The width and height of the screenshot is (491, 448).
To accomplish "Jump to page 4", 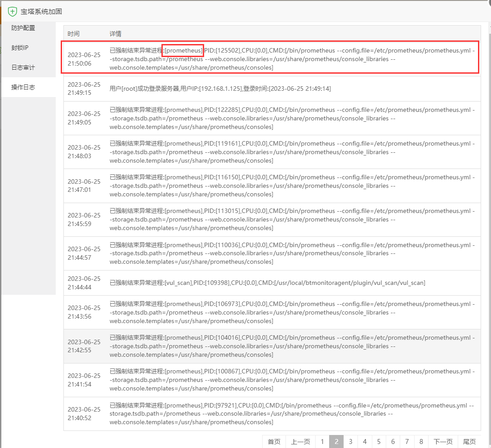I will [365, 442].
